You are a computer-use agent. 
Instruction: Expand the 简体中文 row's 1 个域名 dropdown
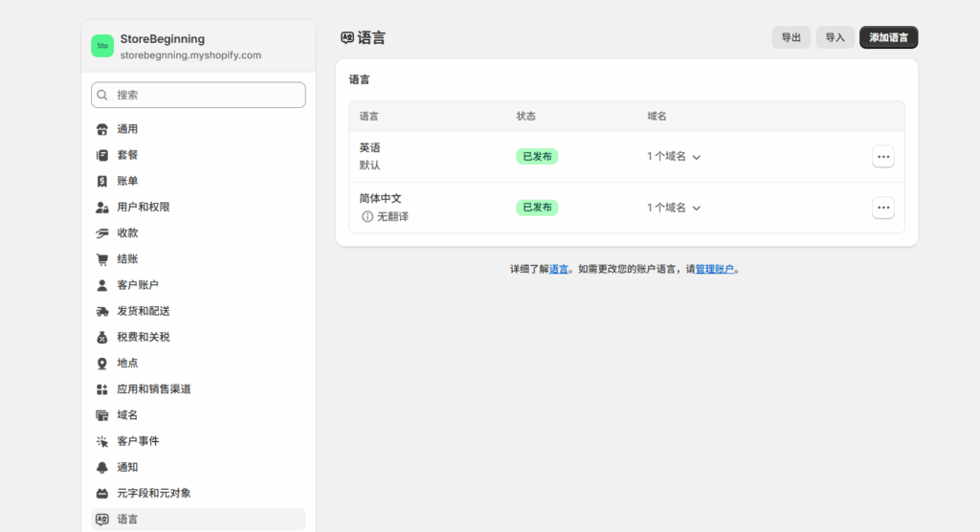(674, 208)
